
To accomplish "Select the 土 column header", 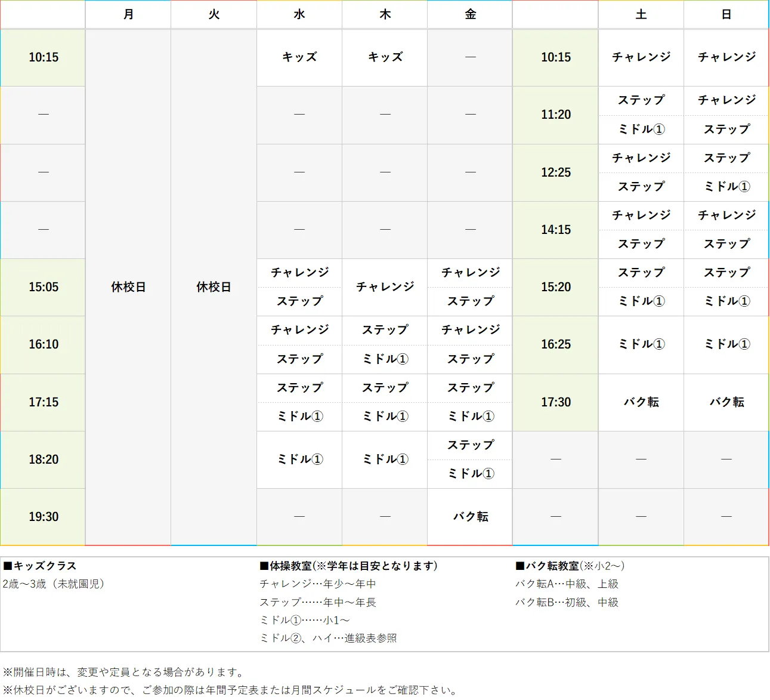I will click(641, 14).
